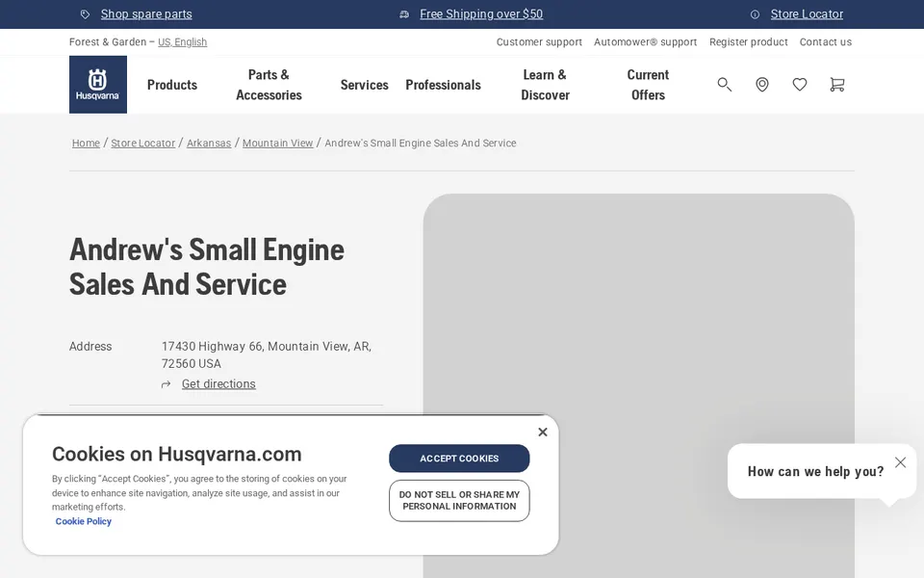Viewport: 924px width, 578px height.
Task: Click the tag icon beside Shop spare parts
Action: pos(85,14)
